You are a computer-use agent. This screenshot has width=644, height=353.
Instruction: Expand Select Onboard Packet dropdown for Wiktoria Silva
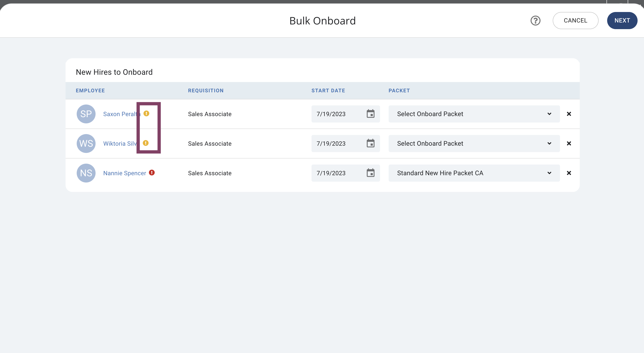[474, 144]
